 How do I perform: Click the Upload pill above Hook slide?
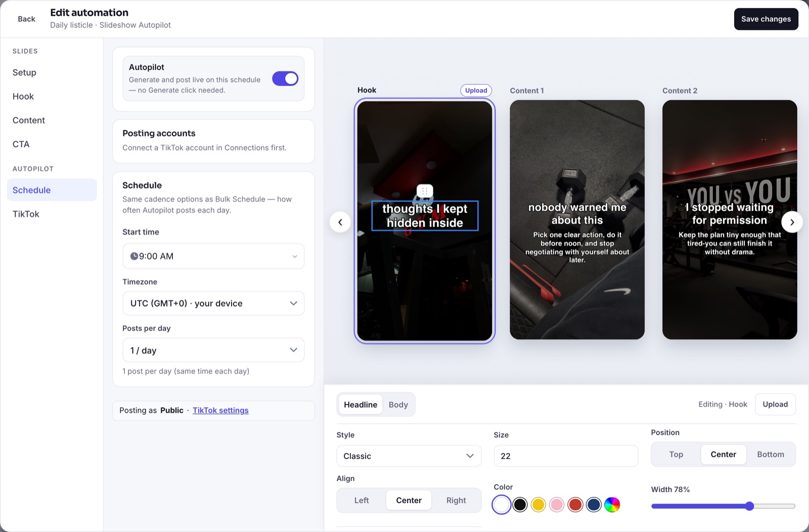click(x=476, y=91)
